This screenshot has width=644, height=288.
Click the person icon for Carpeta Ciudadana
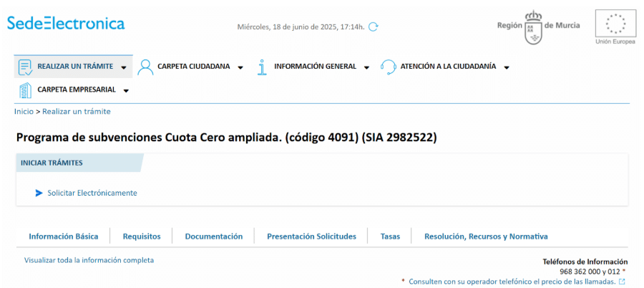click(145, 67)
